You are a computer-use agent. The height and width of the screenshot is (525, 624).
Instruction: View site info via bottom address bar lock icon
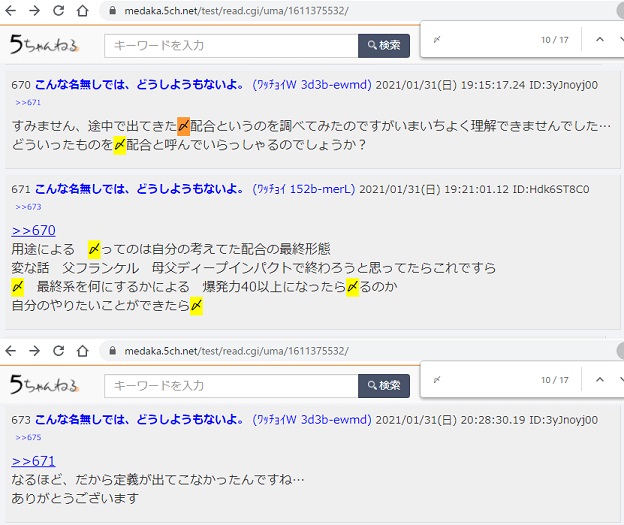click(x=113, y=351)
